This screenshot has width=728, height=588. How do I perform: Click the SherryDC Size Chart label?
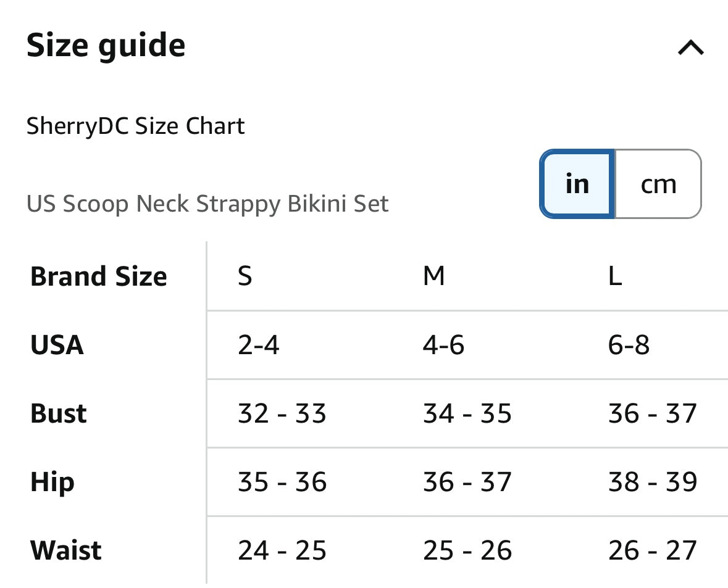coord(136,126)
